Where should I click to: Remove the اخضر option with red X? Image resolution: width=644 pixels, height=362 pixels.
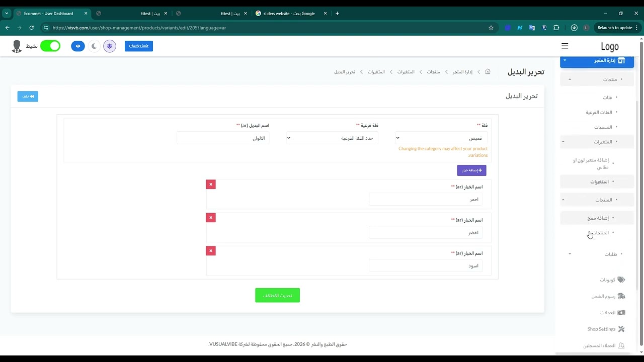pos(211,218)
